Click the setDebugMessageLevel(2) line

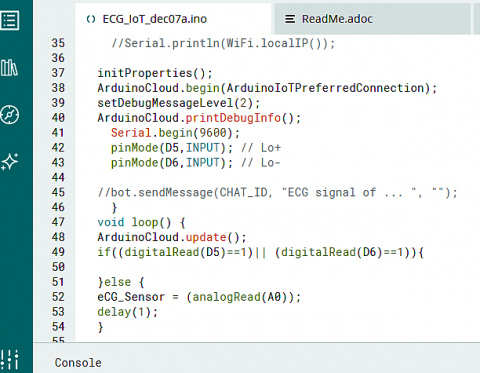179,103
